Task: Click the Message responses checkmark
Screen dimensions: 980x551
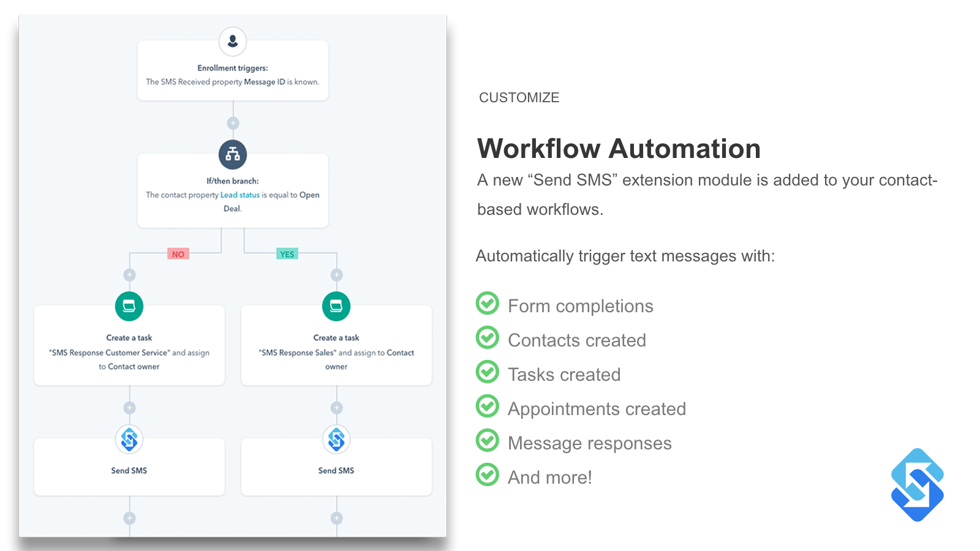Action: tap(488, 440)
